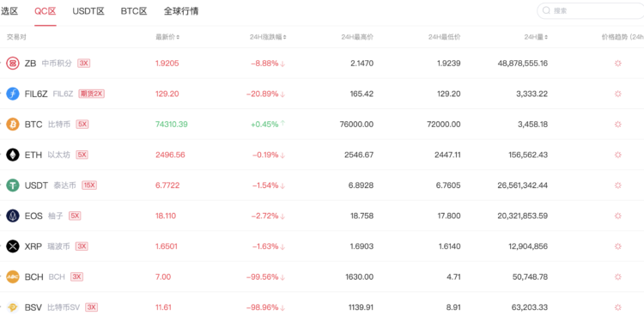This screenshot has width=644, height=322.
Task: Open the FIL6Z row price trend icon
Action: click(617, 94)
